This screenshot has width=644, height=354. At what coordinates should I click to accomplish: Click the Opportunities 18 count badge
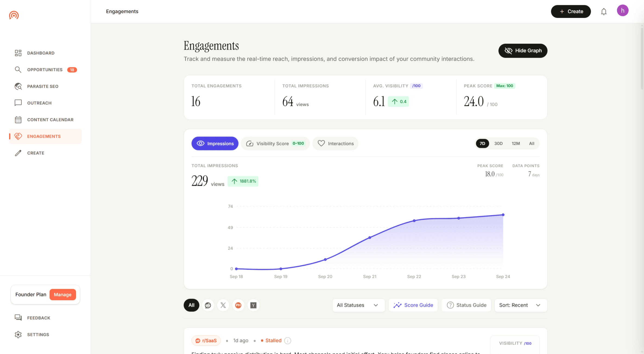point(72,70)
